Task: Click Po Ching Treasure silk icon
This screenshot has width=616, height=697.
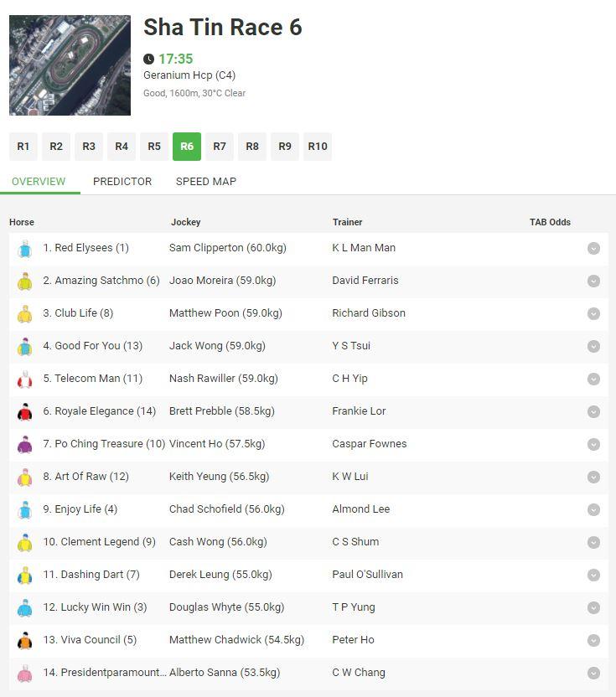Action: tap(24, 445)
